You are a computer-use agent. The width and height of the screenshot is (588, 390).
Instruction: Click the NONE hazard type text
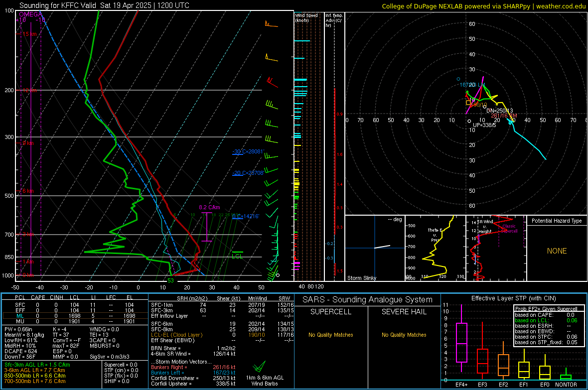[x=557, y=251]
